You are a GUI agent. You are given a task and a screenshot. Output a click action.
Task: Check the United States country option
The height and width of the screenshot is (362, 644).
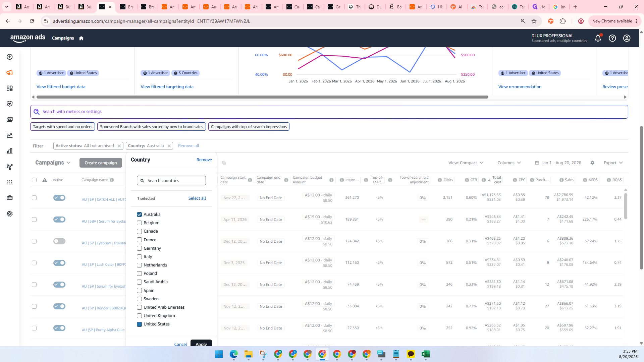(x=139, y=324)
